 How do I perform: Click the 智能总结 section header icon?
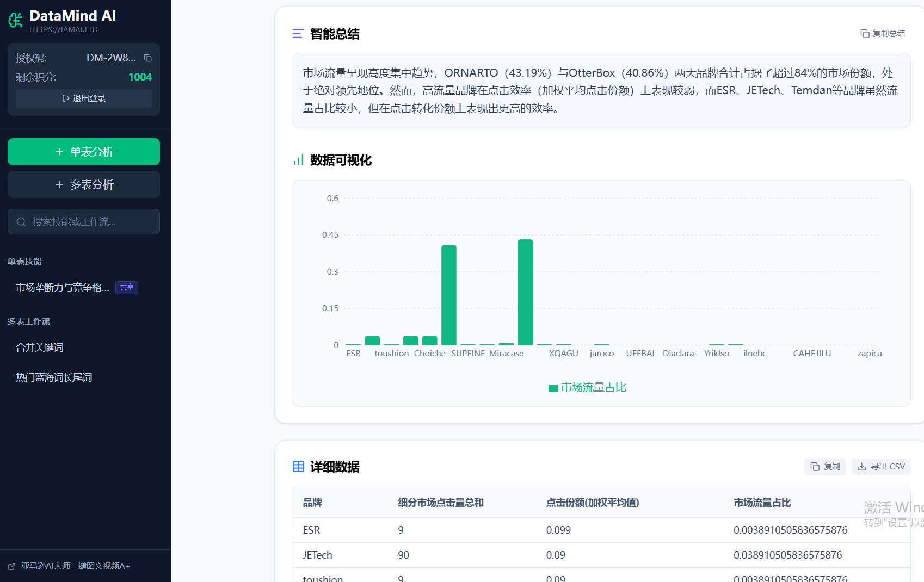tap(298, 34)
